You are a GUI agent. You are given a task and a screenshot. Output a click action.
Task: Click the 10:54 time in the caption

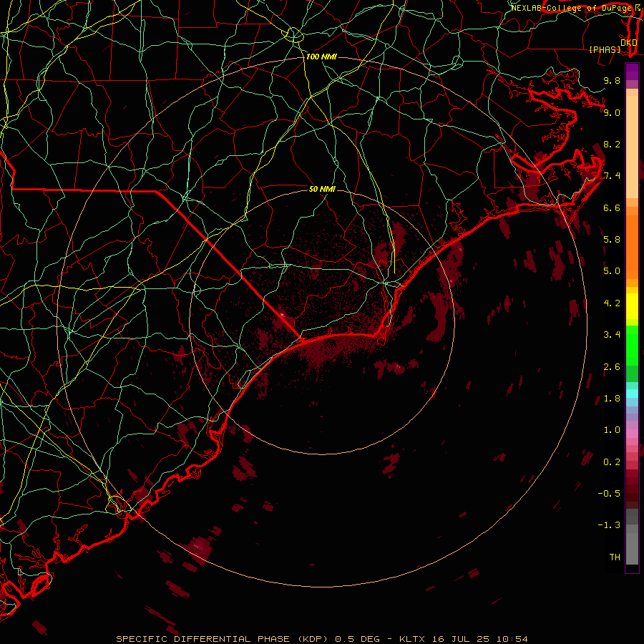pyautogui.click(x=512, y=639)
